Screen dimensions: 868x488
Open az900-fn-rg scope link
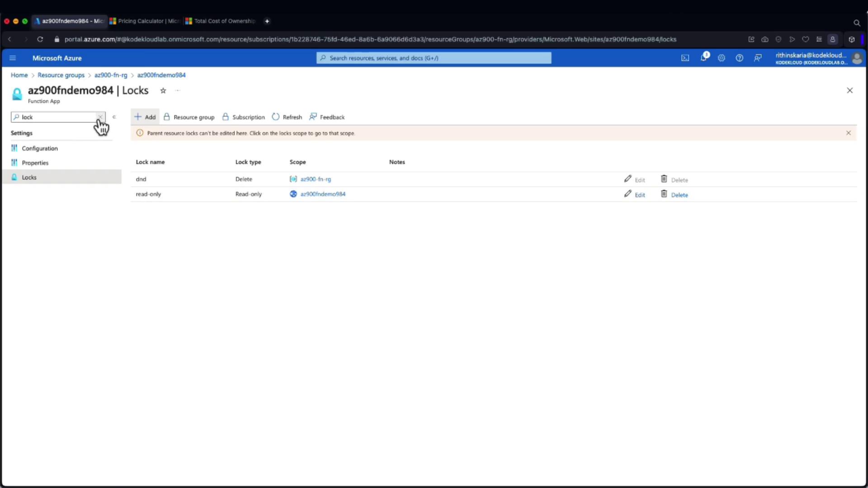316,179
